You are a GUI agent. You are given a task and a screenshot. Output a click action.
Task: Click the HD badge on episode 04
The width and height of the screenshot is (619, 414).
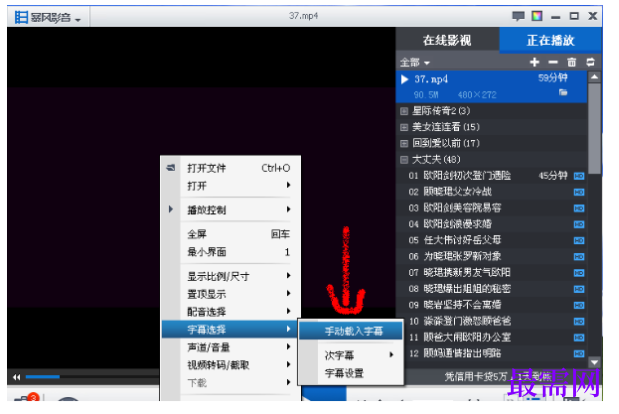point(579,225)
